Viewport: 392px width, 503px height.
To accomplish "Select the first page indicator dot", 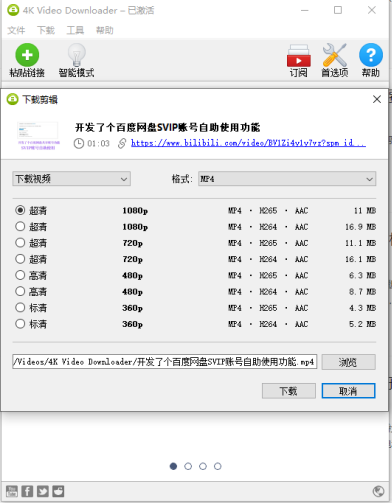I will point(173,466).
